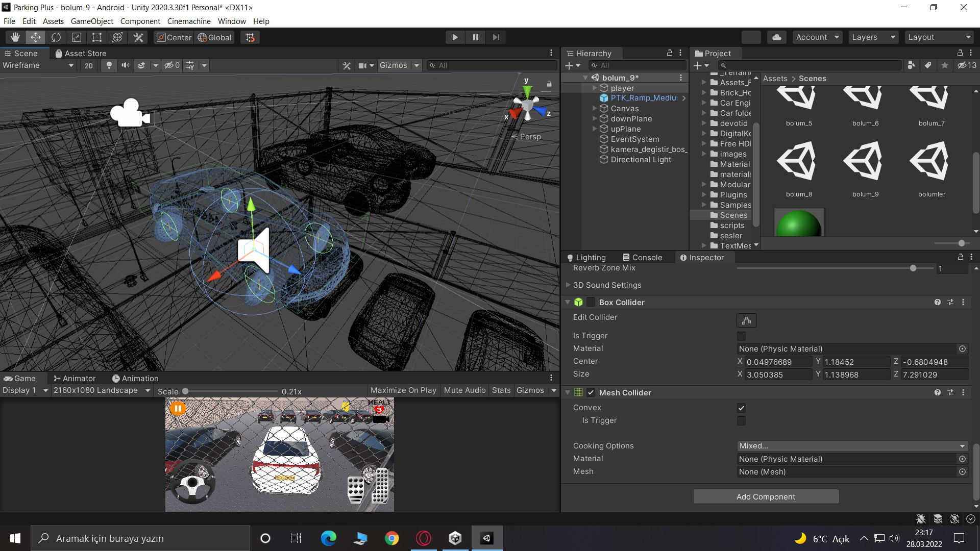Image resolution: width=980 pixels, height=551 pixels.
Task: Open the Cooking Options dropdown
Action: [x=852, y=446]
